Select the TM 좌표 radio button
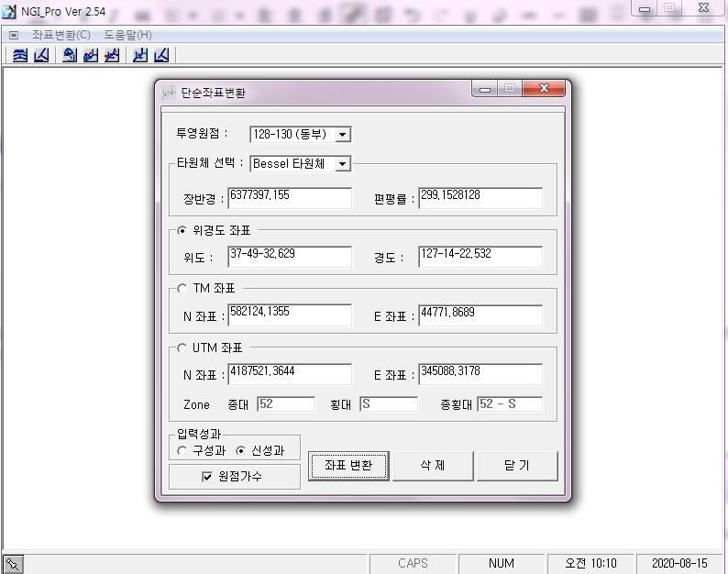Image resolution: width=728 pixels, height=574 pixels. 182,289
